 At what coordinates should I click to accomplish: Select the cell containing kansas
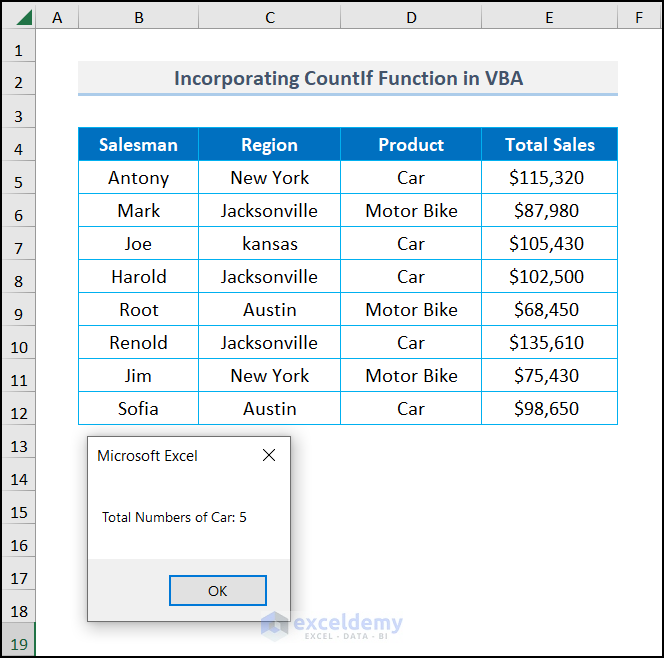point(269,244)
